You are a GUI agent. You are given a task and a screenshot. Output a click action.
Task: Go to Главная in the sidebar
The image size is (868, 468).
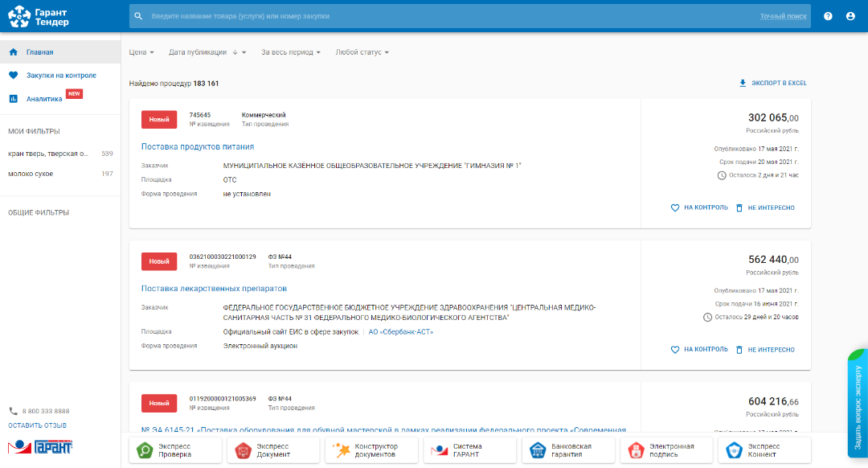(60, 52)
